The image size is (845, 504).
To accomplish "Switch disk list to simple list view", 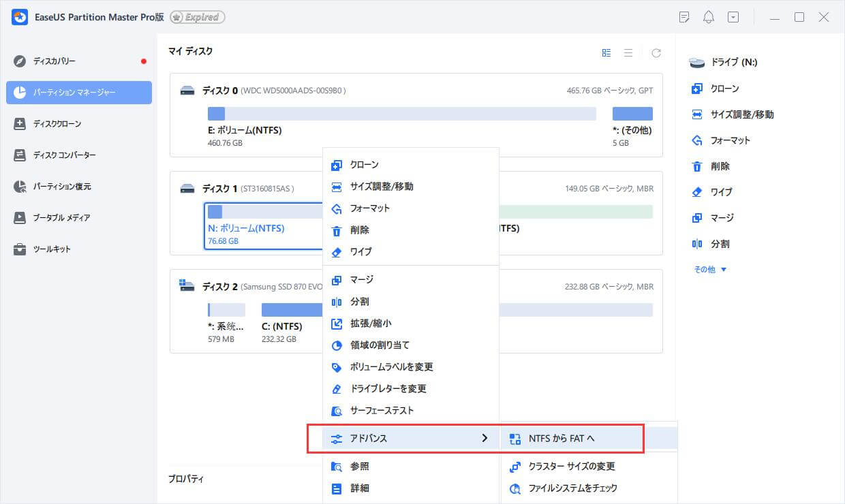I will (628, 52).
